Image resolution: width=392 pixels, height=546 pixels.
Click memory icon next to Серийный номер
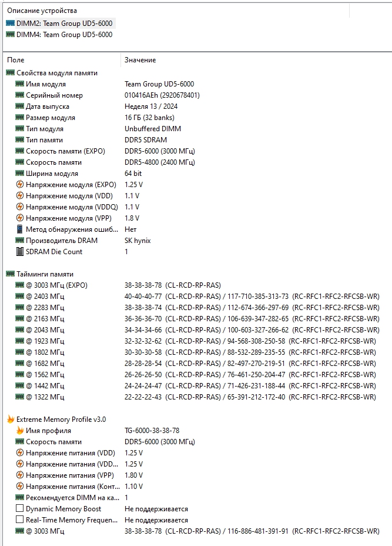tap(20, 95)
